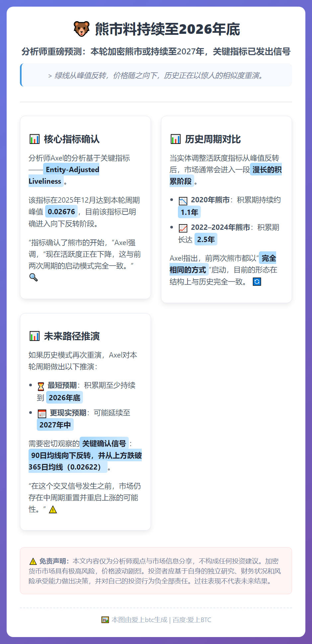The image size is (312, 644).
Task: Click the hourglass icon before 最短预期
Action: pyautogui.click(x=41, y=386)
